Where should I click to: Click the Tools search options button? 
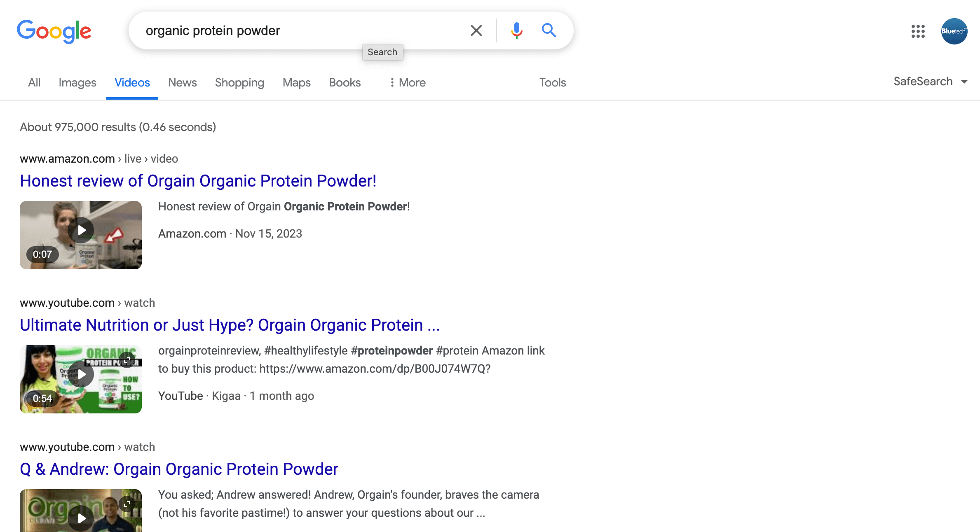click(x=553, y=82)
